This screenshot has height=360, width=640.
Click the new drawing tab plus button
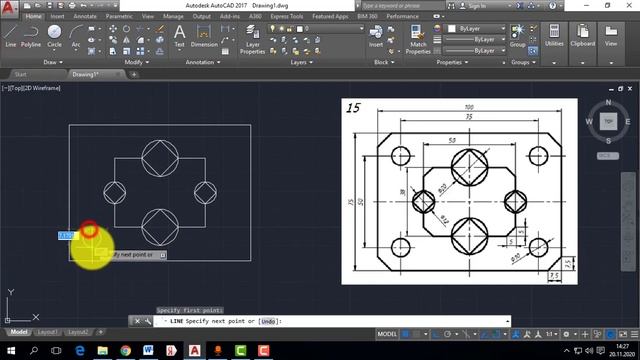(x=134, y=75)
